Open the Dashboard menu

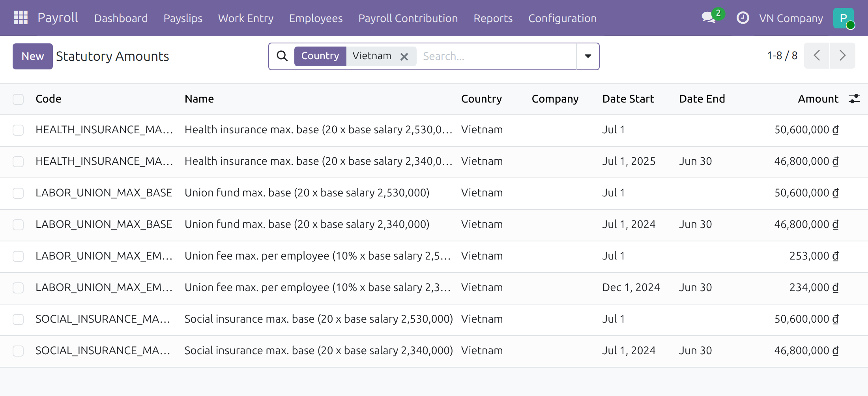pyautogui.click(x=121, y=18)
